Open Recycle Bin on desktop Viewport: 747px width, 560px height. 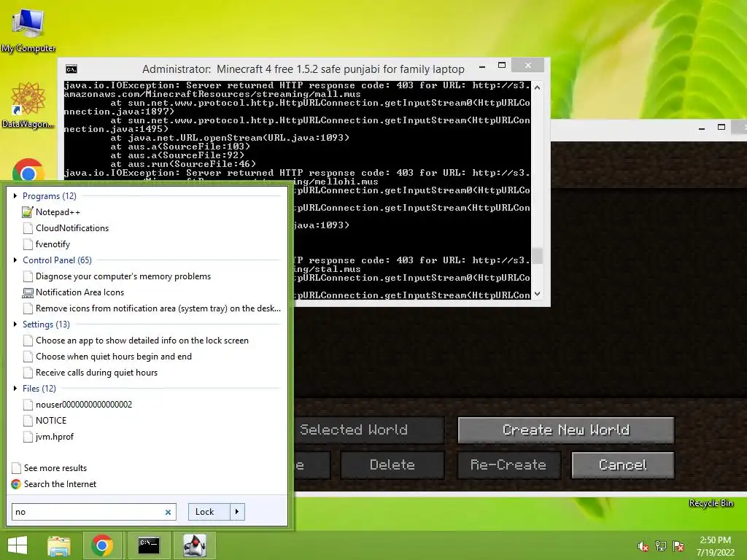pos(711,503)
